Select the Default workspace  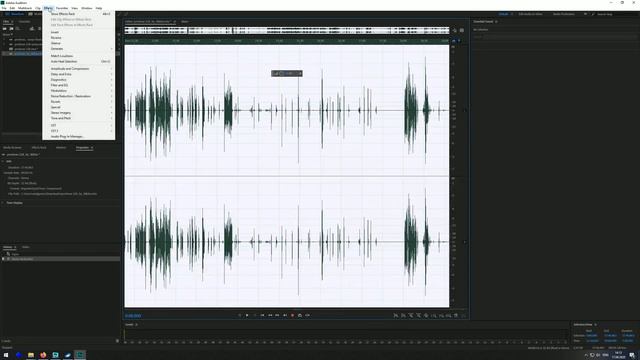pyautogui.click(x=504, y=14)
